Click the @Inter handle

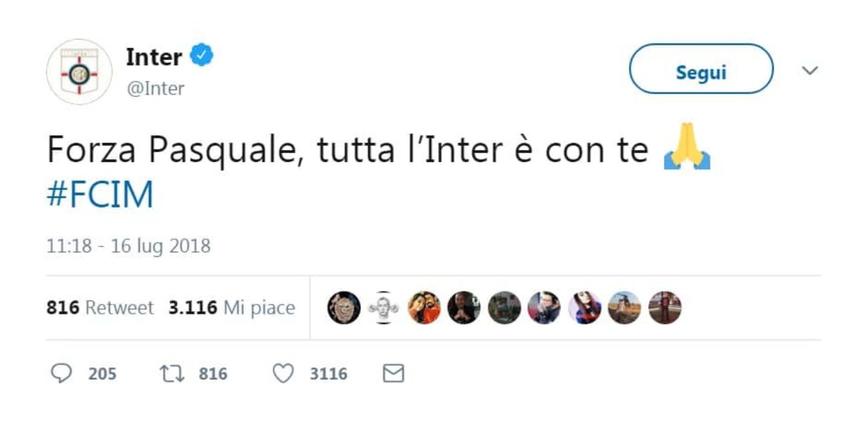(155, 88)
